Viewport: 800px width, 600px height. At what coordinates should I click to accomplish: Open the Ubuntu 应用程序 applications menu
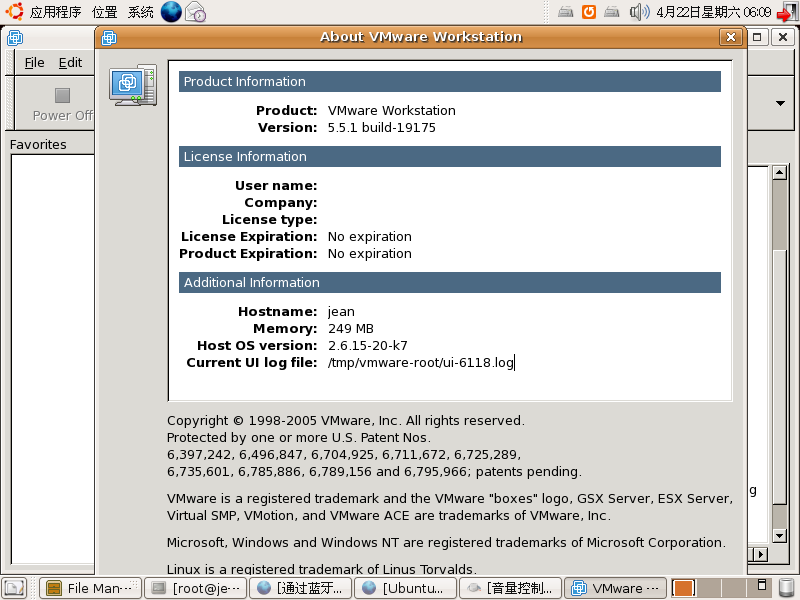43,11
